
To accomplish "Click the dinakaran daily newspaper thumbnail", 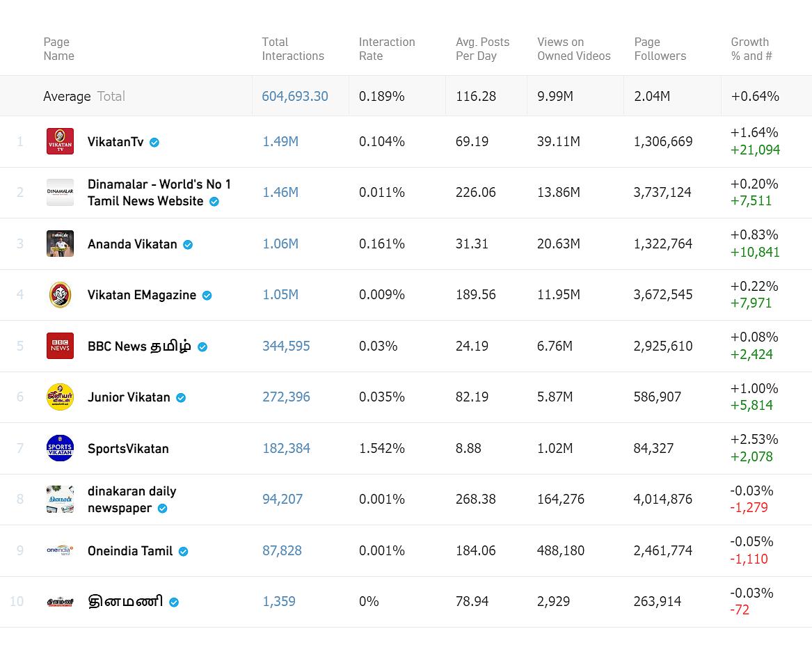I will point(60,500).
